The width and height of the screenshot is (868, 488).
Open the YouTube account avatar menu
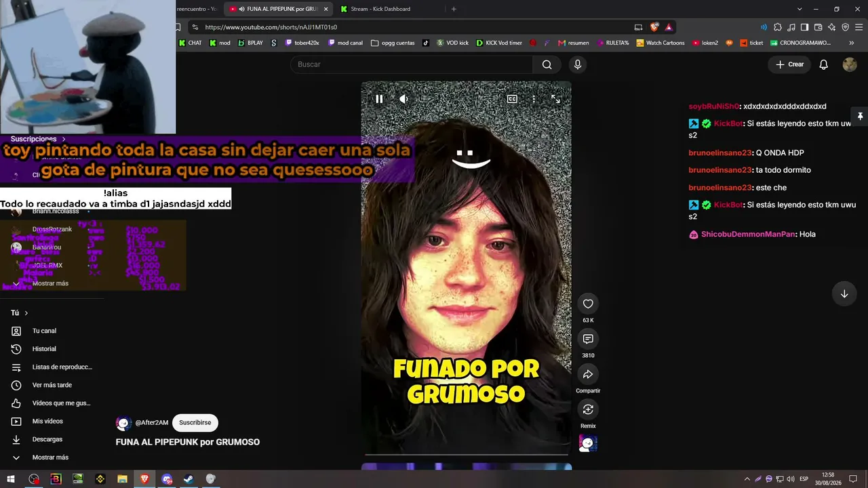click(850, 64)
